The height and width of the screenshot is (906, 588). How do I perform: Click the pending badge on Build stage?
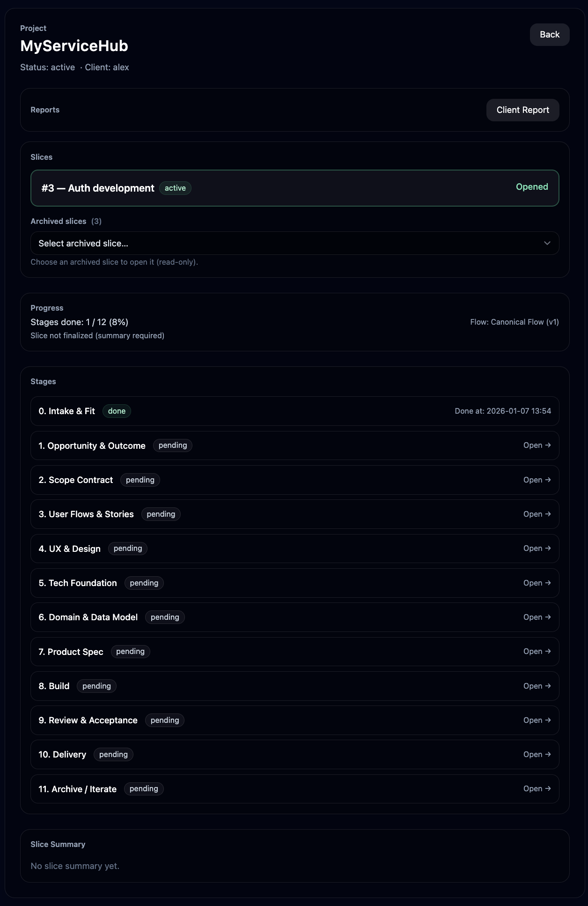click(96, 686)
